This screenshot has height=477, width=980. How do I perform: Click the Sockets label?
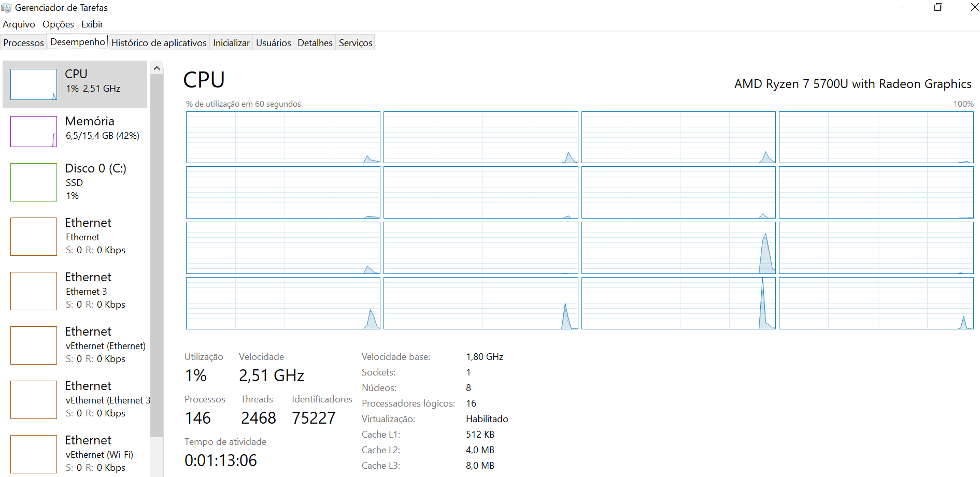click(378, 372)
